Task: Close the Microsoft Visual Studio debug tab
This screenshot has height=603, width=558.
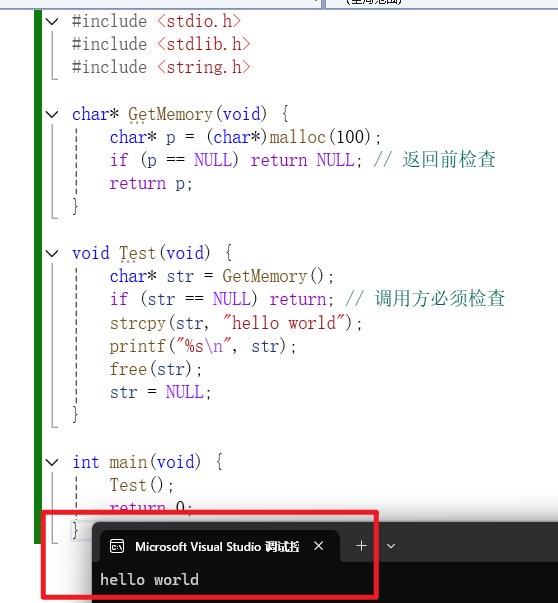Action: pyautogui.click(x=318, y=546)
